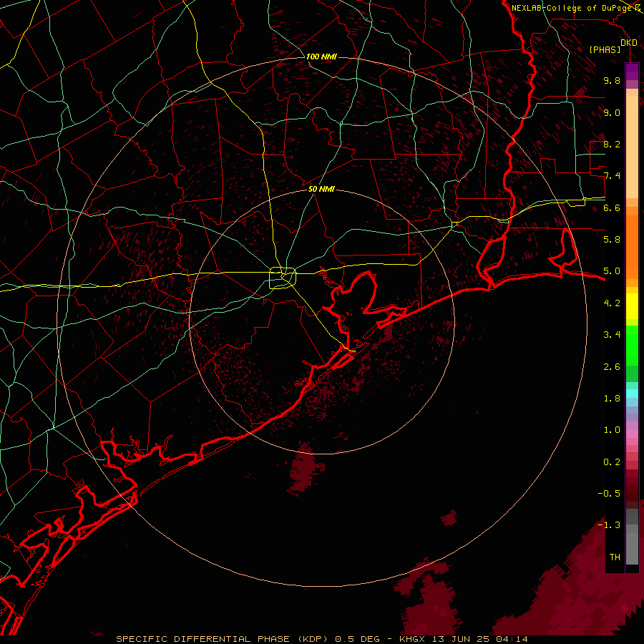Image resolution: width=644 pixels, height=644 pixels.
Task: Click the purple segment at top of color bar
Action: point(632,72)
